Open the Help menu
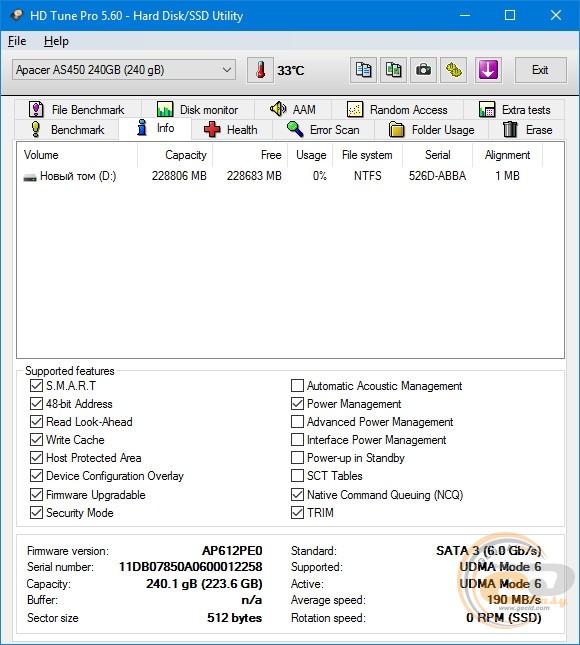 [x=56, y=41]
